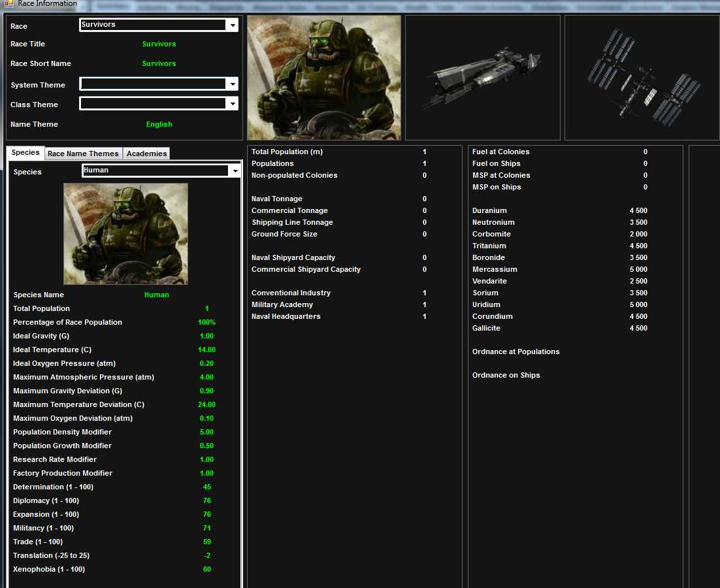The height and width of the screenshot is (588, 720).
Task: Select the Academies tab
Action: tap(146, 154)
